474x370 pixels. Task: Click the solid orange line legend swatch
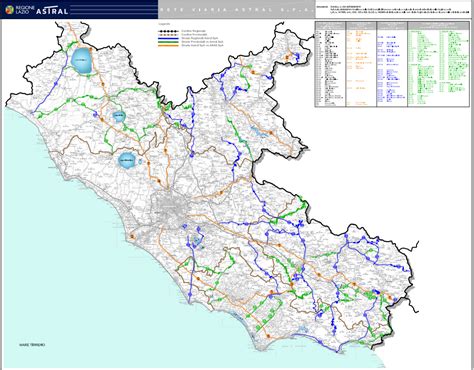(169, 45)
